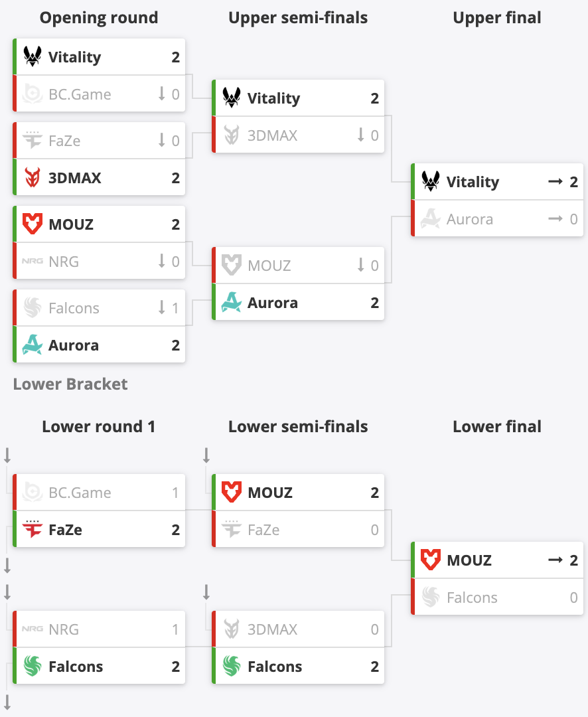Viewport: 588px width, 717px height.
Task: Click Falcons' greyed logo in the Lower final
Action: pyautogui.click(x=431, y=597)
